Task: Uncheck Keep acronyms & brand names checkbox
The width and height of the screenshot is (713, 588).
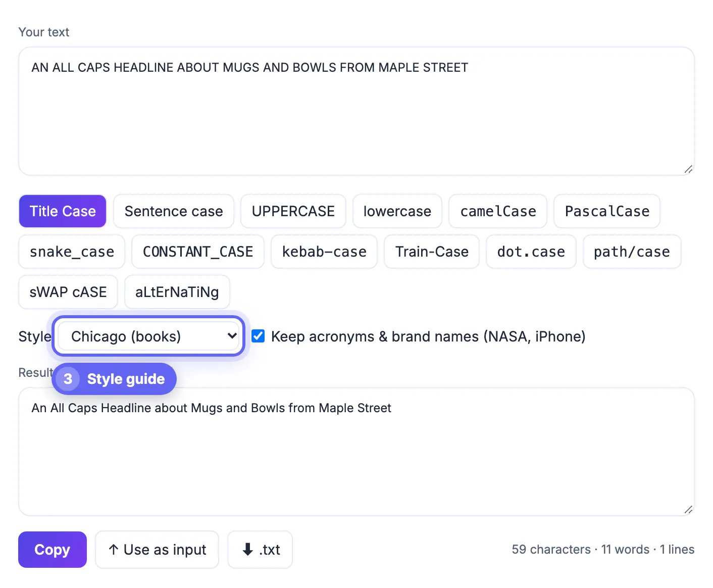Action: tap(258, 336)
